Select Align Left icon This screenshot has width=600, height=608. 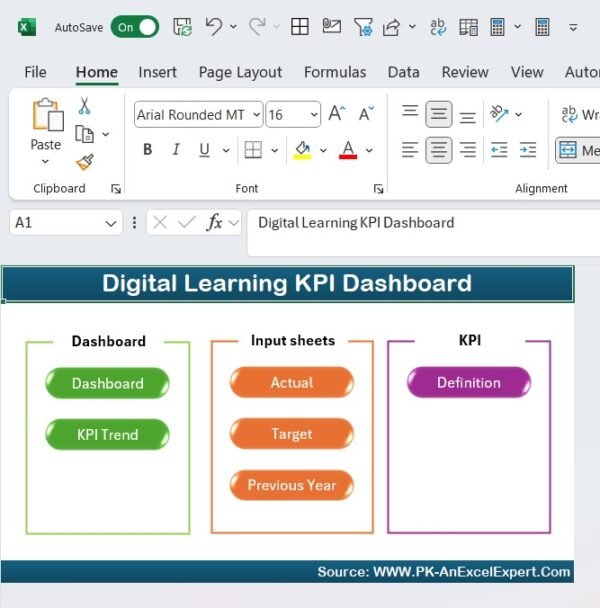pyautogui.click(x=410, y=150)
